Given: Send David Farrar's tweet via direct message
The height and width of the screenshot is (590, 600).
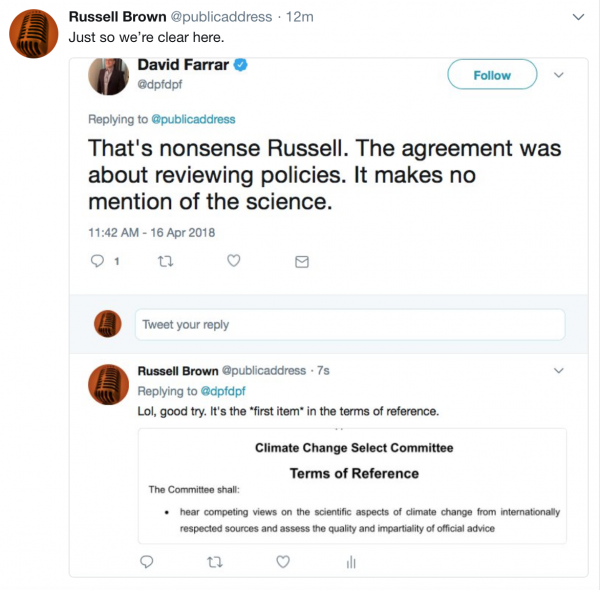Looking at the screenshot, I should point(301,261).
